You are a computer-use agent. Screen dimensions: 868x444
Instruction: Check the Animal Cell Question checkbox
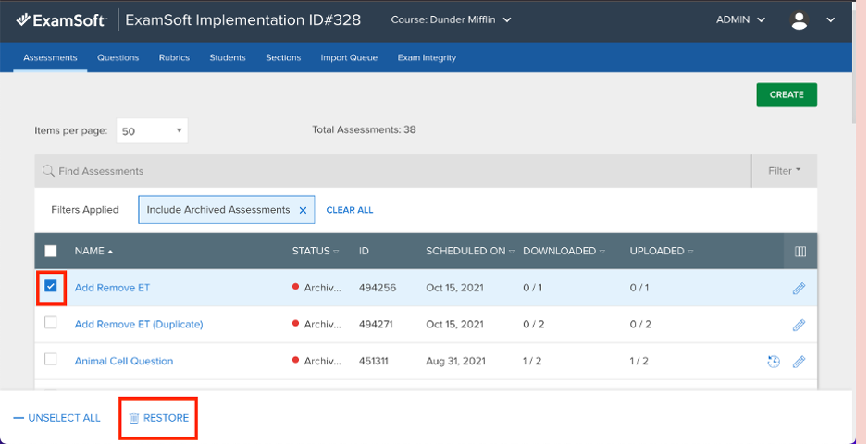pos(50,360)
